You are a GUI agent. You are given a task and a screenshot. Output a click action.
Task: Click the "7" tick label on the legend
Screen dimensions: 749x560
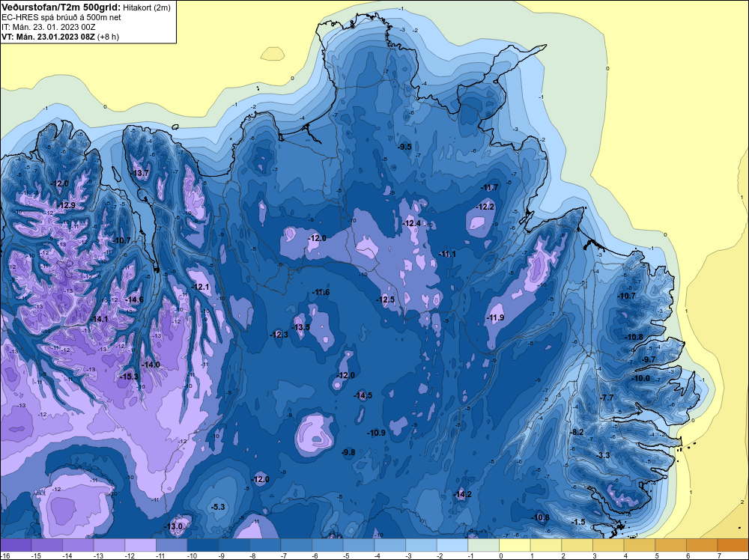coord(719,556)
